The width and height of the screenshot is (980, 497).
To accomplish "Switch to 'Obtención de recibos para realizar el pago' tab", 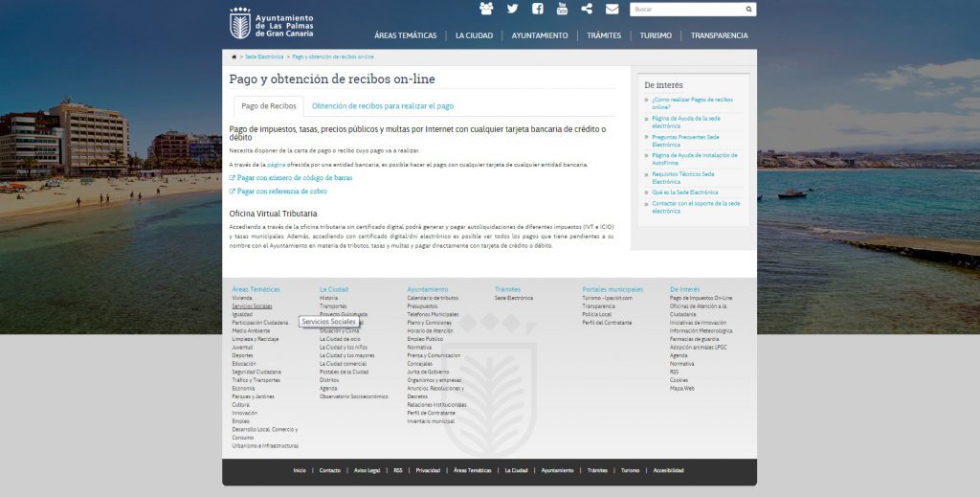I will 383,106.
